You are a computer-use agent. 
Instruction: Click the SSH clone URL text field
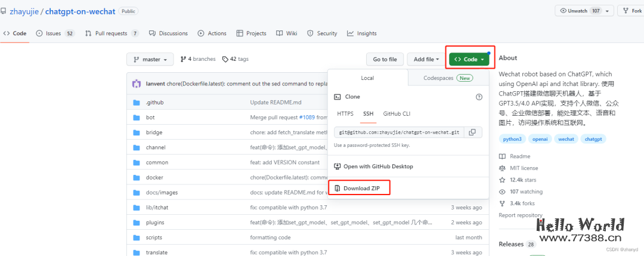[x=399, y=132]
